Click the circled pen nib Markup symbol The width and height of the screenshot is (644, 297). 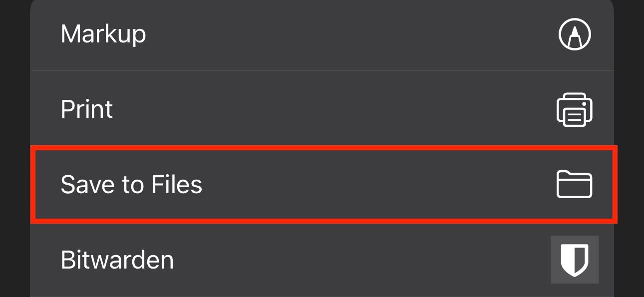(575, 34)
